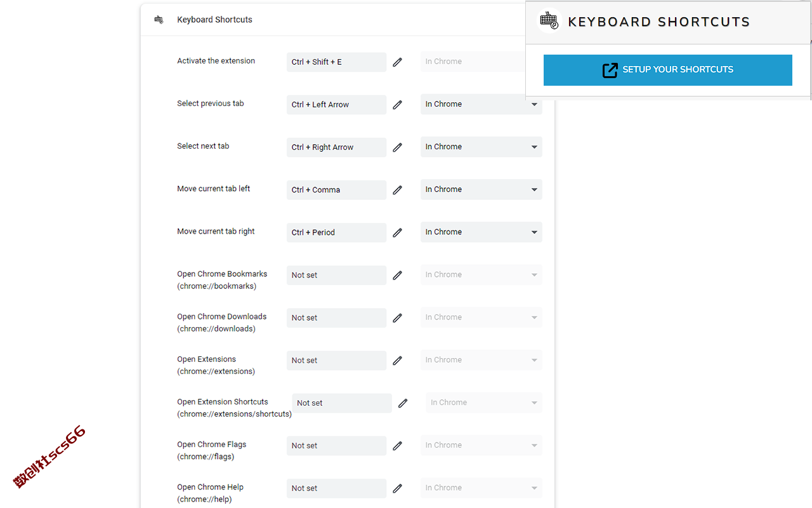
Task: Edit shortcut pencil for Open Chrome Downloads
Action: (397, 317)
